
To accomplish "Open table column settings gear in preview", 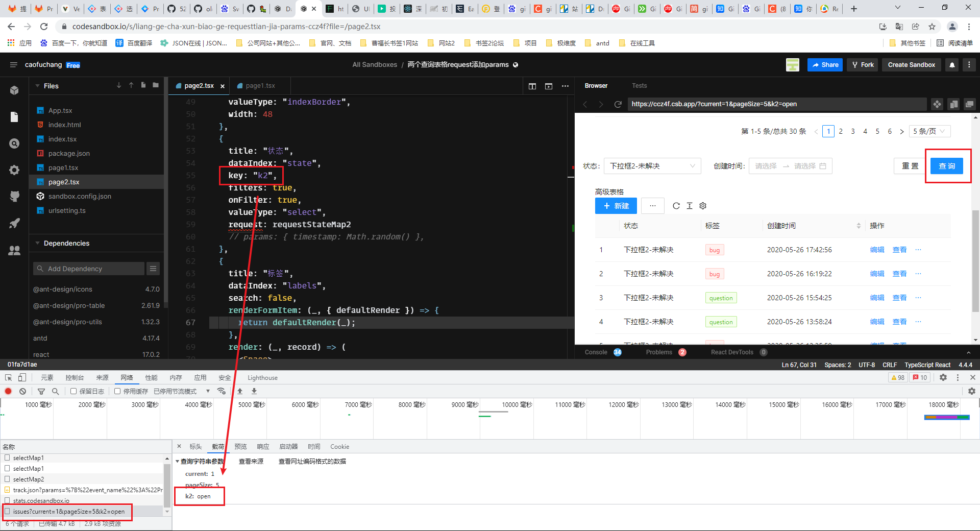I will 703,206.
